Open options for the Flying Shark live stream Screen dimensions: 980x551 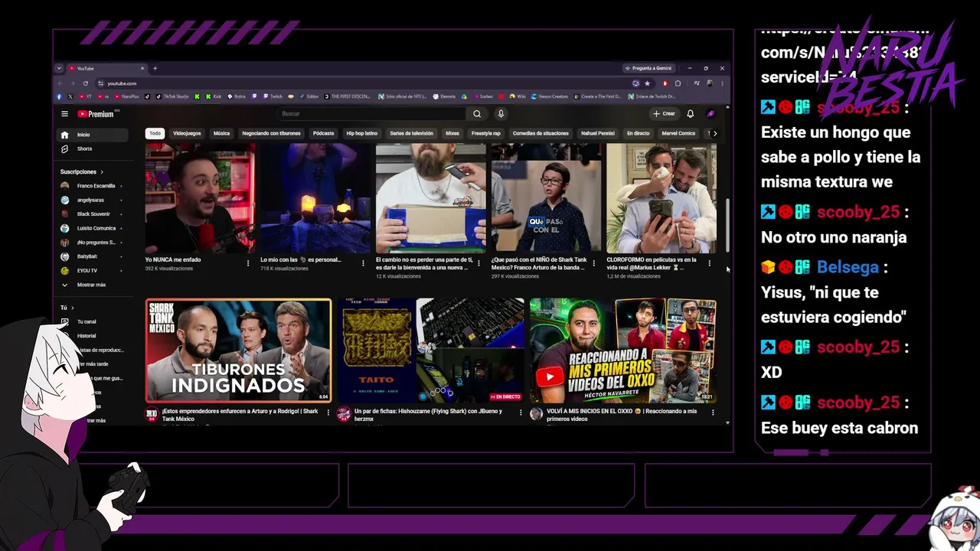(521, 413)
